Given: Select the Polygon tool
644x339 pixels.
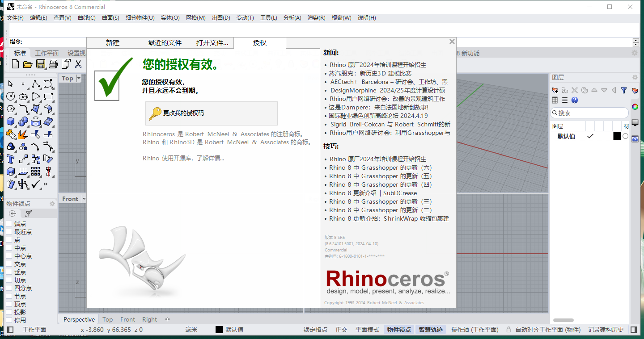Looking at the screenshot, I should (x=11, y=109).
